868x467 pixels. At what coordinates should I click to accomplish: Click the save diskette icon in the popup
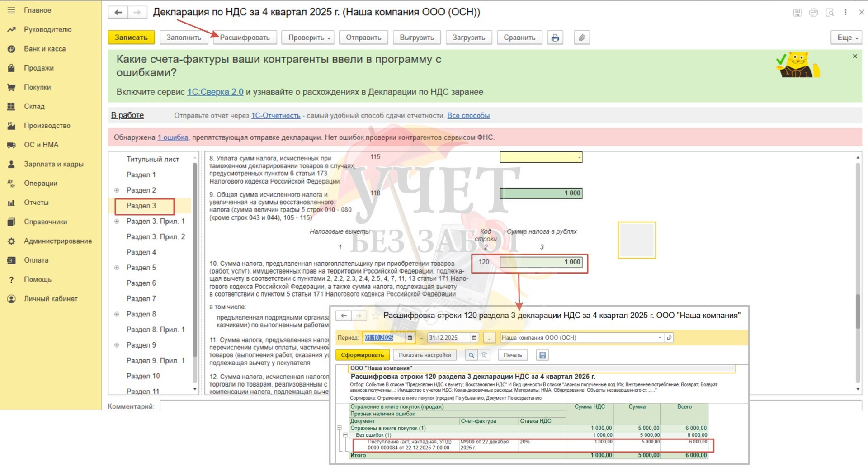542,355
